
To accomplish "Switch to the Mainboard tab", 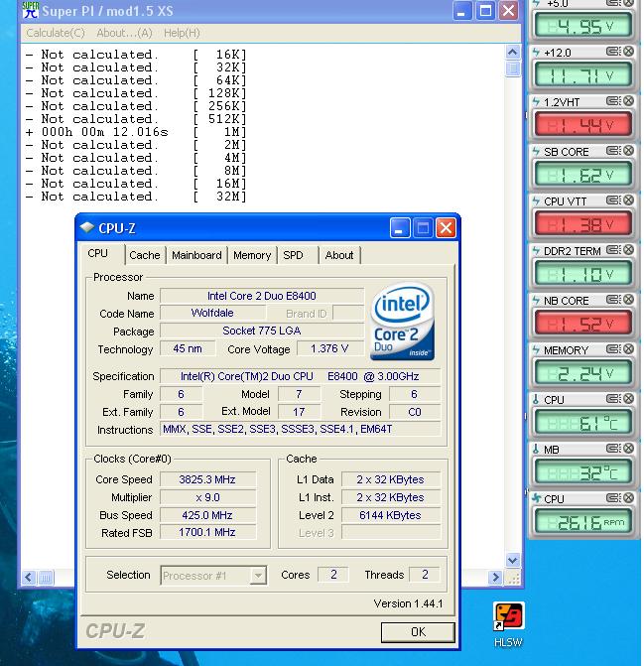I will pyautogui.click(x=197, y=255).
